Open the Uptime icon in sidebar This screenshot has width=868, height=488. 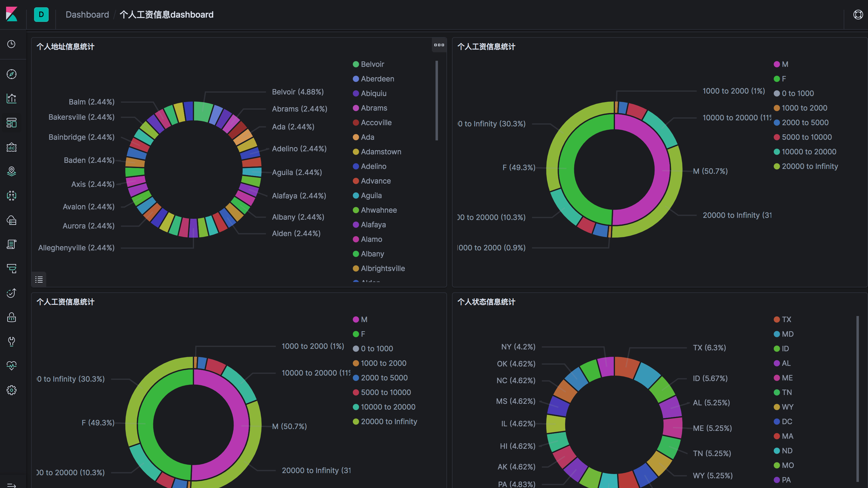[x=12, y=293]
